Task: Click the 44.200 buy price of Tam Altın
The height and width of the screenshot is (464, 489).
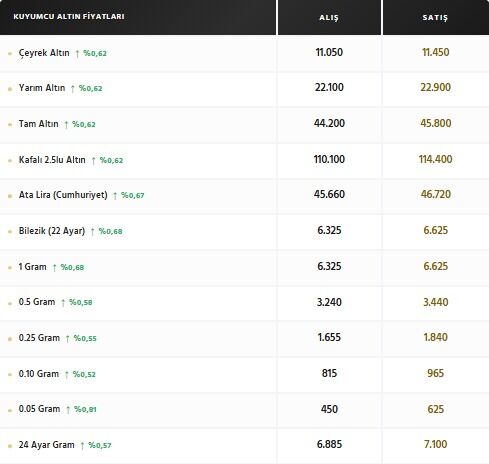Action: point(329,123)
